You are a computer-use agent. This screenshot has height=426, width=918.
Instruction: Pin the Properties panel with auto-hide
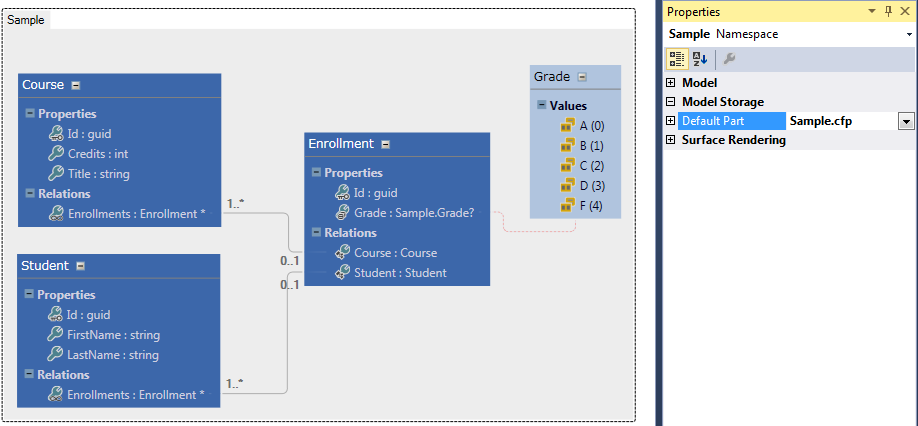pos(887,11)
